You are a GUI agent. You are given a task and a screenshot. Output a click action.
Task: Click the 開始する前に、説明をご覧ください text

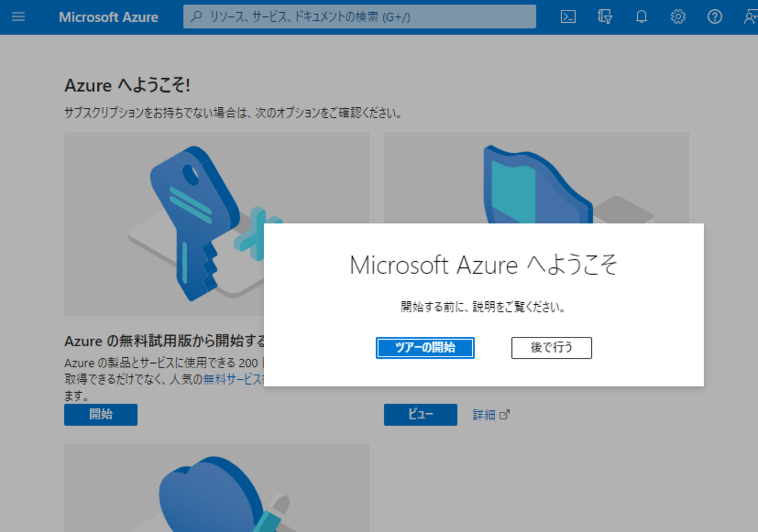483,307
